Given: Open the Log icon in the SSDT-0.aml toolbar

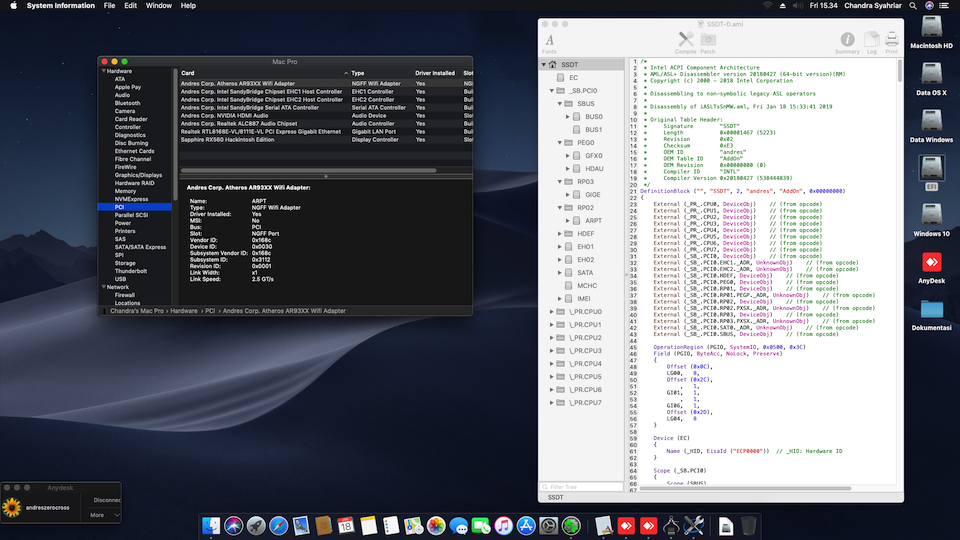Looking at the screenshot, I should (x=872, y=40).
